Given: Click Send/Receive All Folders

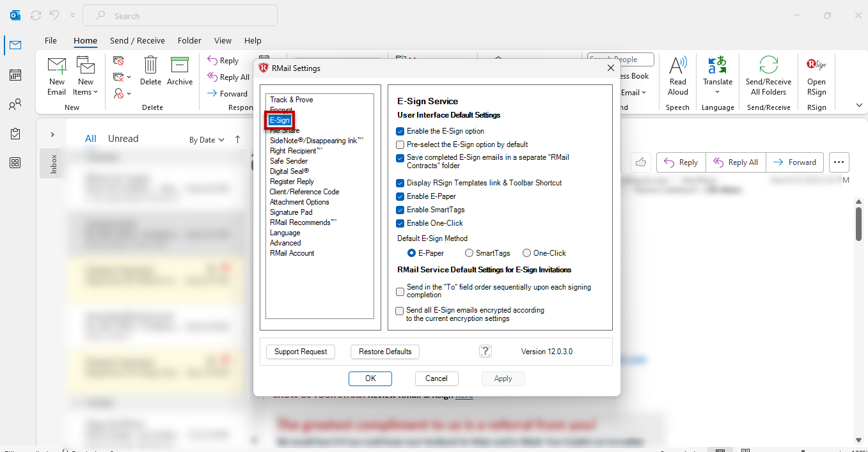Looking at the screenshot, I should click(769, 75).
